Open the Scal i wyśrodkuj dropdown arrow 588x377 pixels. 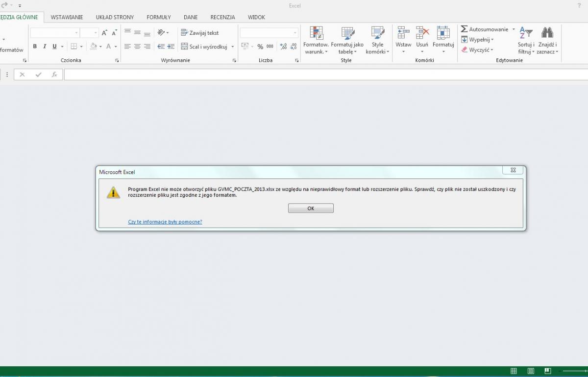click(233, 47)
